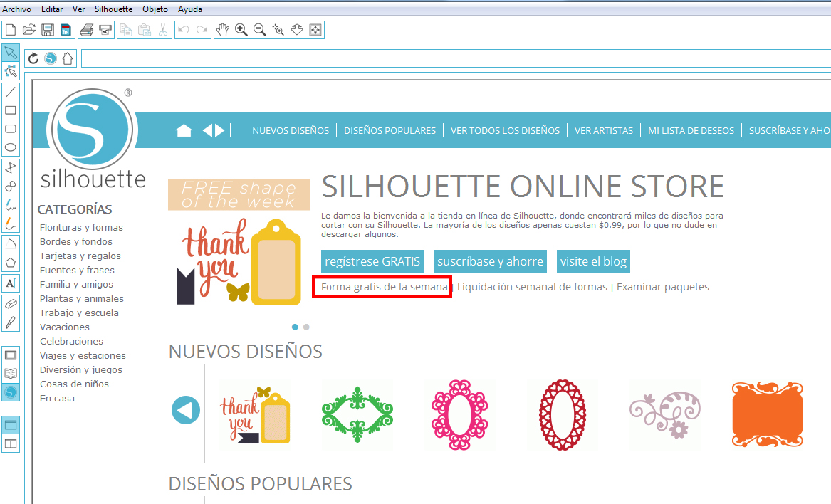Click the Paste clipboard icon
This screenshot has width=831, height=504.
pyautogui.click(x=144, y=30)
